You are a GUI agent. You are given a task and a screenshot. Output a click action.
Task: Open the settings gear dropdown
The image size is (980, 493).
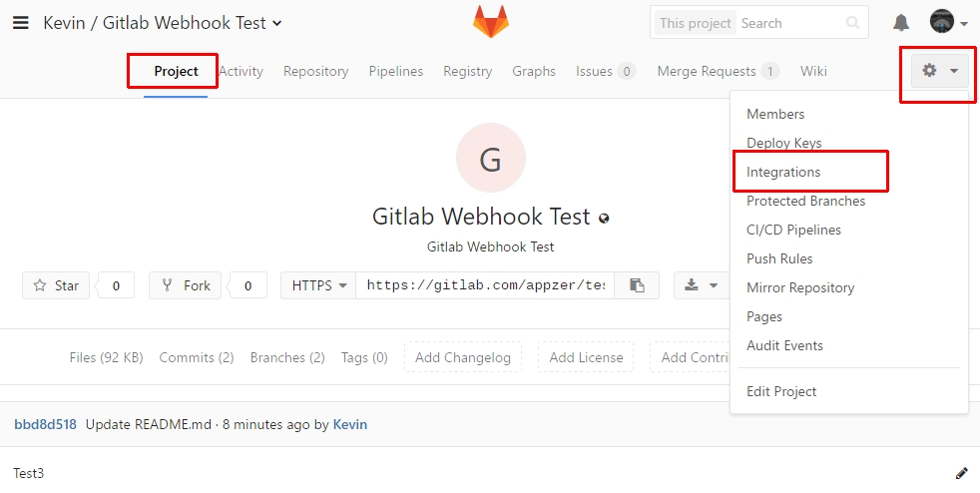[939, 71]
